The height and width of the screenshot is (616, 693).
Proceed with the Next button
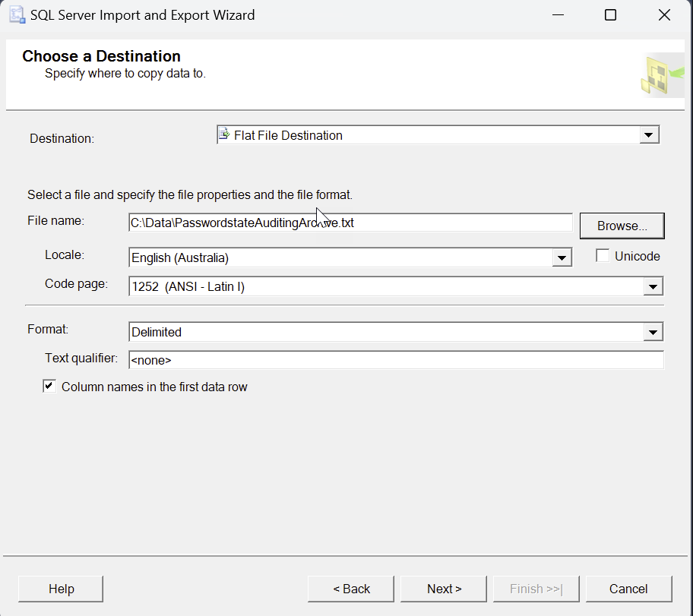tap(444, 589)
